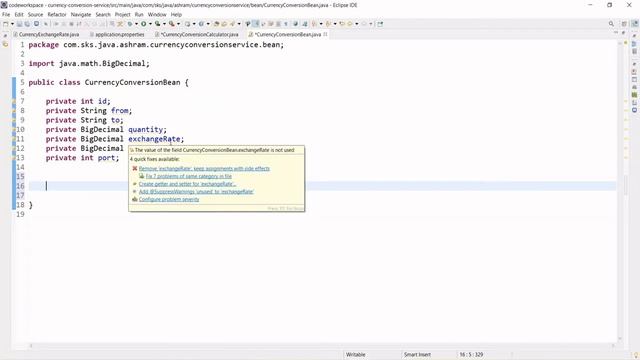Image resolution: width=640 pixels, height=360 pixels.
Task: Click the Open Type toolbar icon
Action: [216, 24]
